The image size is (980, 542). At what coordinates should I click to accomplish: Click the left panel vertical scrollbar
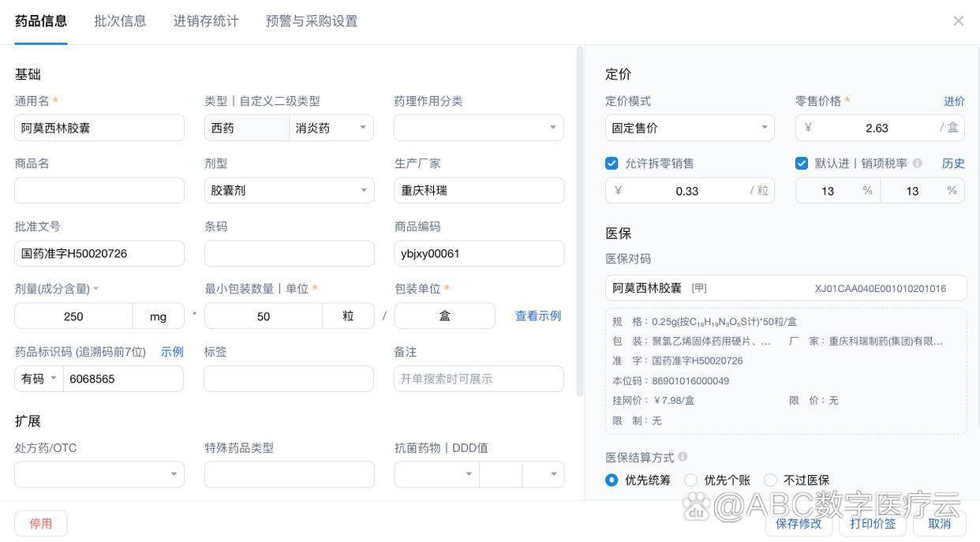tap(580, 221)
